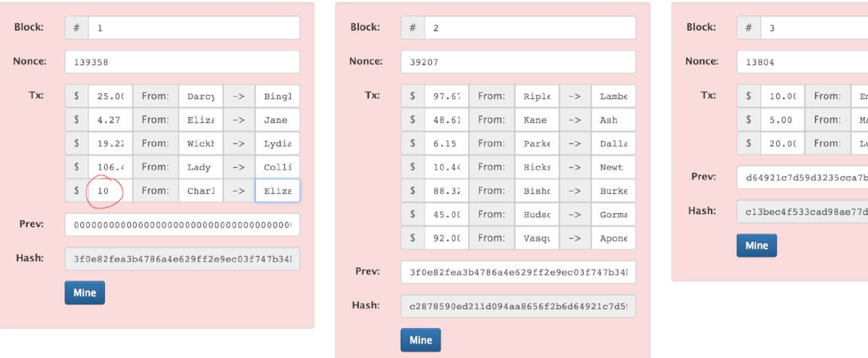Click the Prev field of zeros in Block 1
Image resolution: width=868 pixels, height=358 pixels.
pyautogui.click(x=182, y=225)
